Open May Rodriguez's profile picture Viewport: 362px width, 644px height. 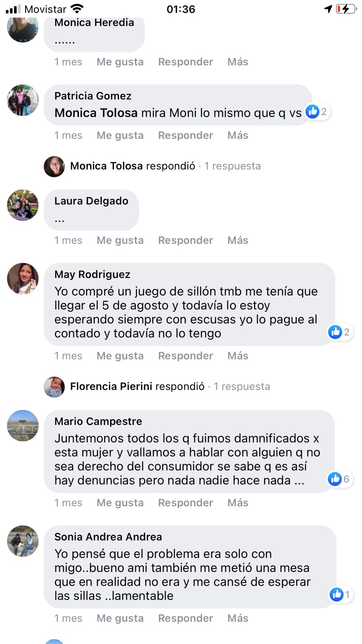pos(23,279)
